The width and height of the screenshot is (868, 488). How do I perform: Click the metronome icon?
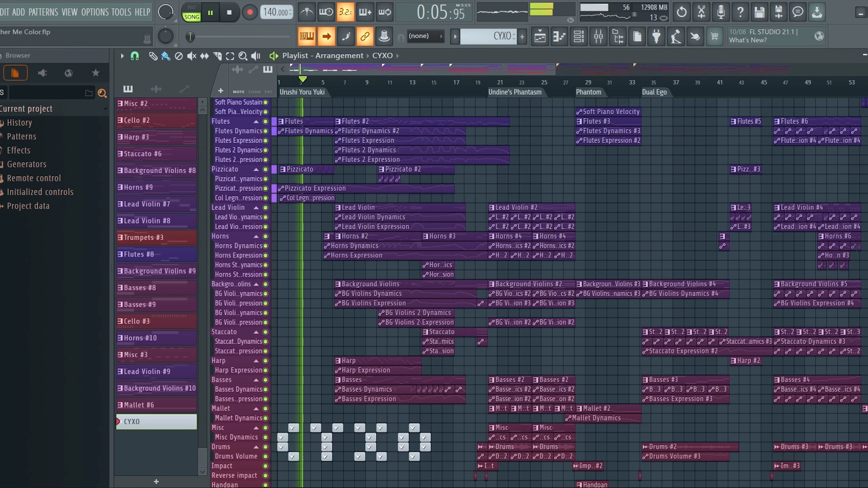tap(307, 12)
